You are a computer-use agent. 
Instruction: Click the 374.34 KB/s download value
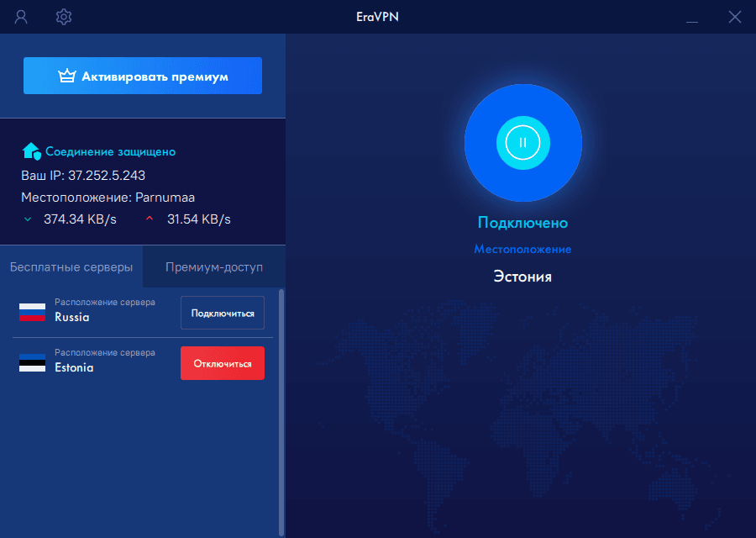click(80, 219)
